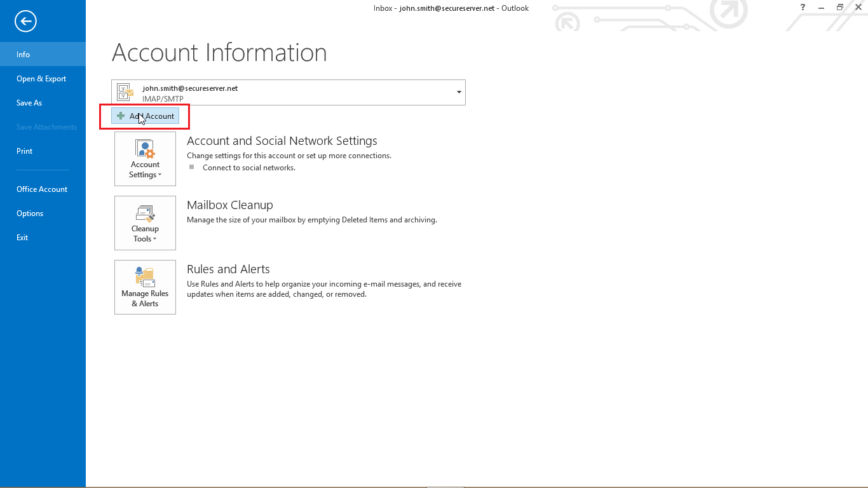This screenshot has width=868, height=488.
Task: Click the Account Information page title
Action: pos(219,53)
